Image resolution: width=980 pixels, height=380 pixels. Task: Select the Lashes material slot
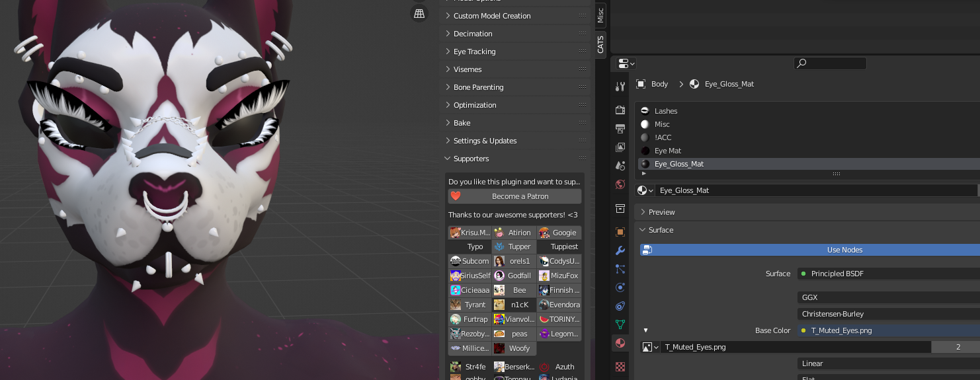point(808,111)
